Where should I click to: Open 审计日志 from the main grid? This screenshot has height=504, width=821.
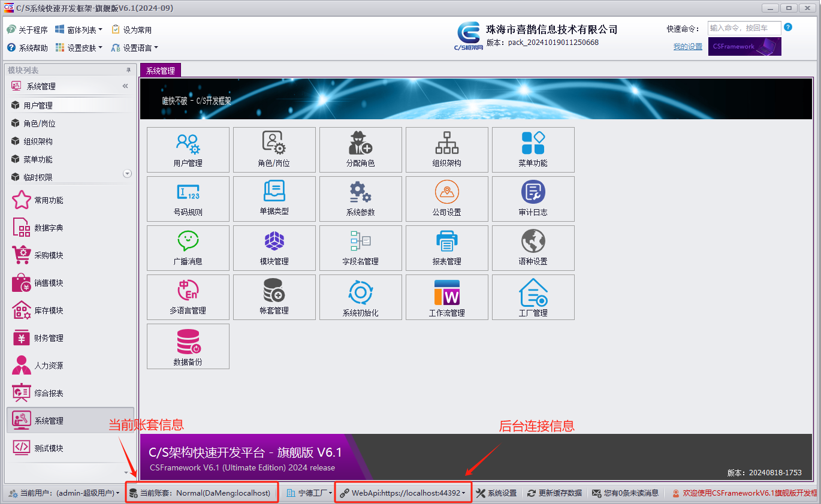click(x=533, y=199)
